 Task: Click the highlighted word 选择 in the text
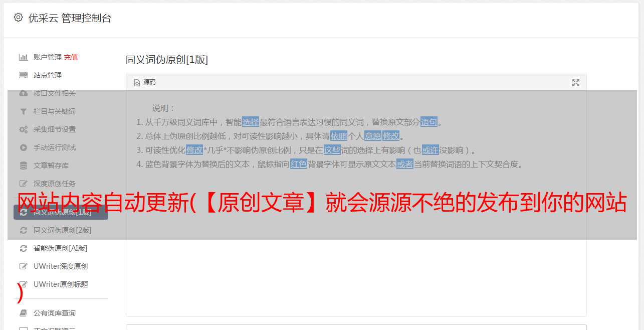[251, 122]
